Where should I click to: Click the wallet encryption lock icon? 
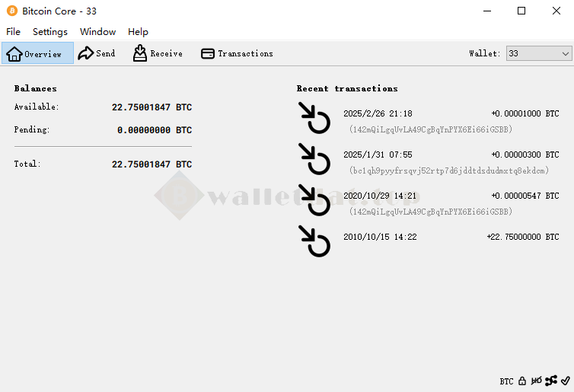pyautogui.click(x=522, y=381)
